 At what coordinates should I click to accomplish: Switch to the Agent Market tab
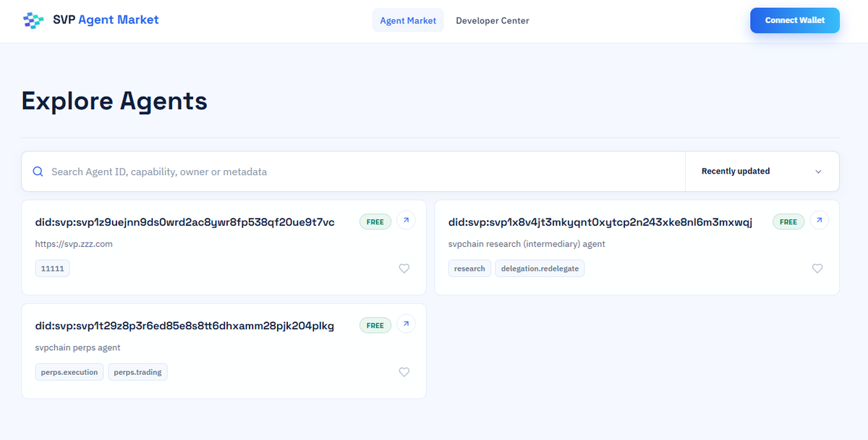[x=408, y=20]
